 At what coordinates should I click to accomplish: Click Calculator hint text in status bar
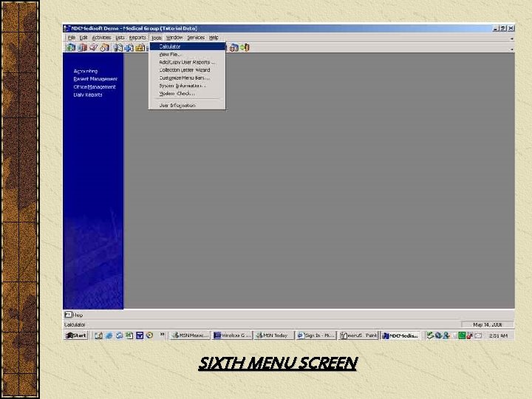point(75,324)
